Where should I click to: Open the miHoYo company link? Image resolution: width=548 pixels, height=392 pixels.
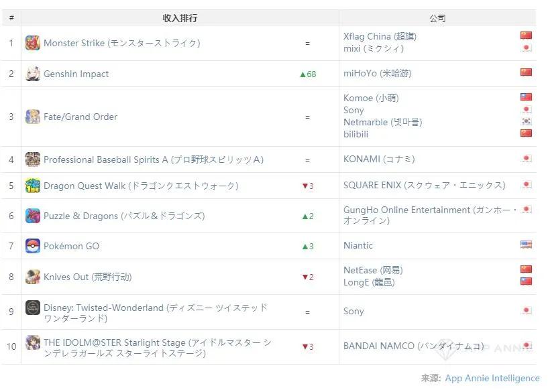(x=377, y=73)
